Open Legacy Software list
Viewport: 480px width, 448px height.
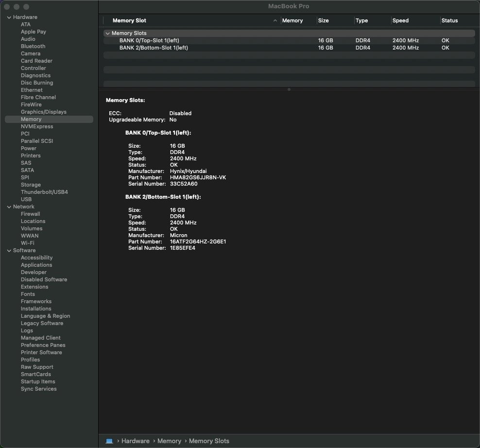(42, 324)
